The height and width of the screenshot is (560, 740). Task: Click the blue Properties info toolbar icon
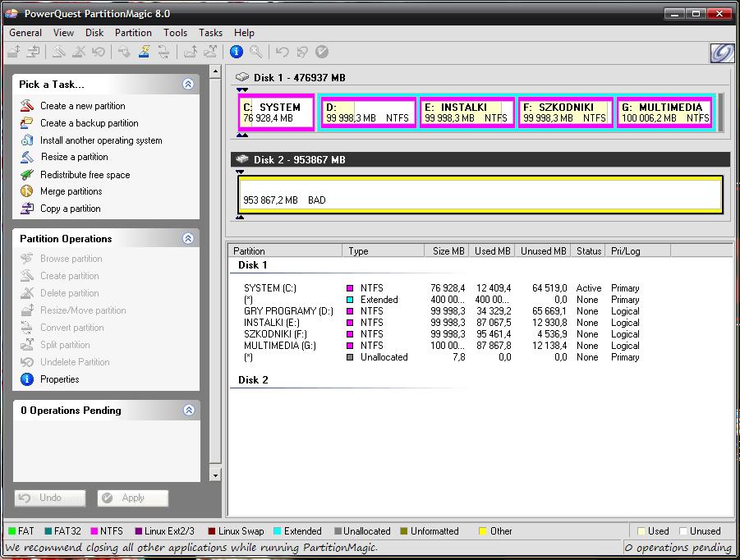coord(237,52)
